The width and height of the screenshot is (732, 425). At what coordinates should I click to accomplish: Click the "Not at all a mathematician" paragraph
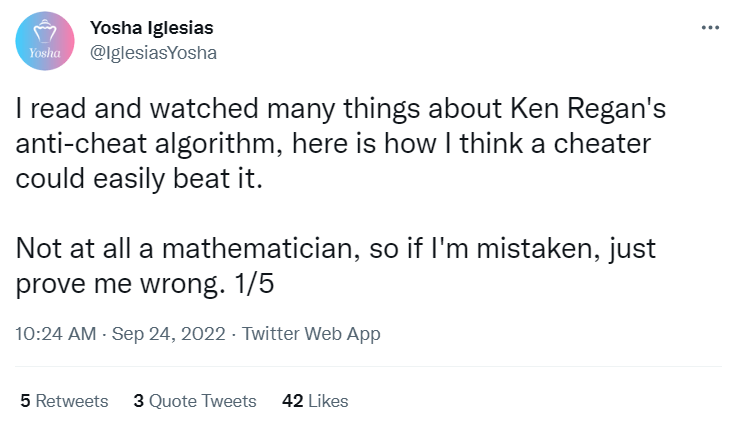tap(336, 265)
